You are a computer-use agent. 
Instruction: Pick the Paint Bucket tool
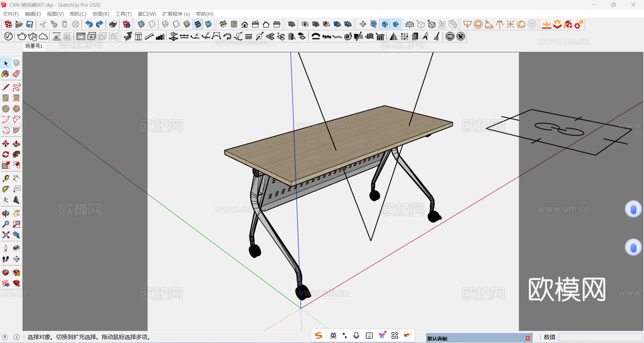coord(6,74)
